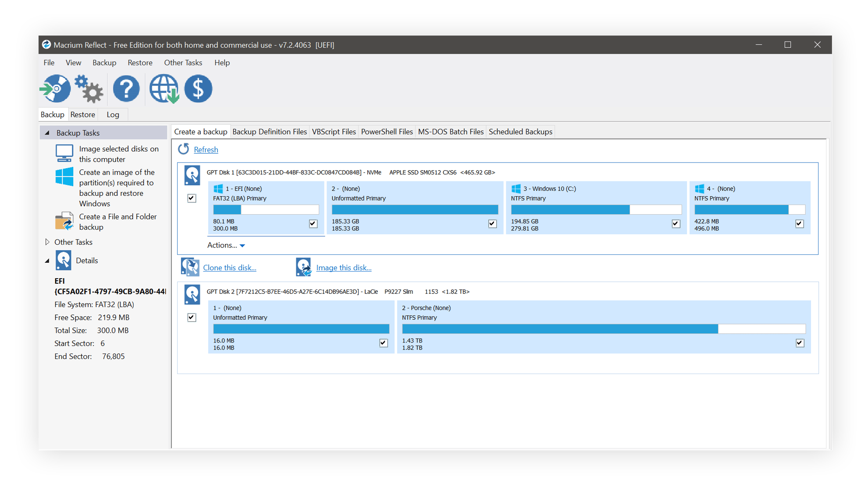This screenshot has height=487, width=868.
Task: Click the dollar sign purchase icon
Action: coord(198,88)
